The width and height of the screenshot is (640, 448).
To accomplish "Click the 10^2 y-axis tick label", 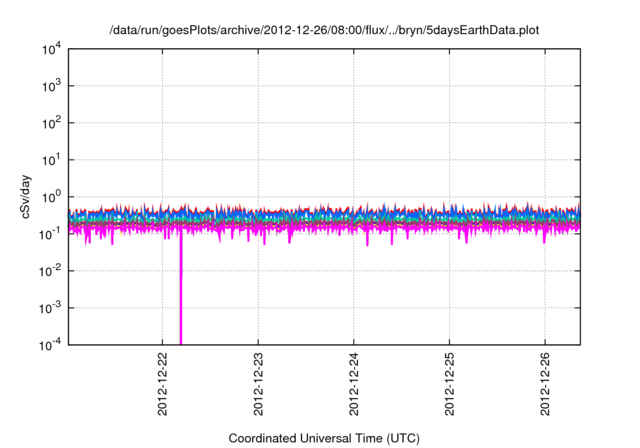I will tap(52, 123).
